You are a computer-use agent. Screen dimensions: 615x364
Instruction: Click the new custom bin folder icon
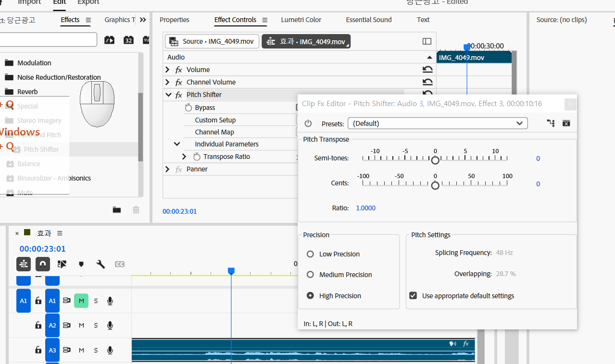pyautogui.click(x=117, y=209)
